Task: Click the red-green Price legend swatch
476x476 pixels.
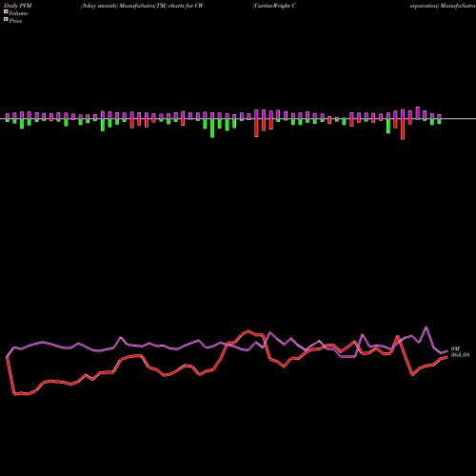Action: tap(6, 19)
